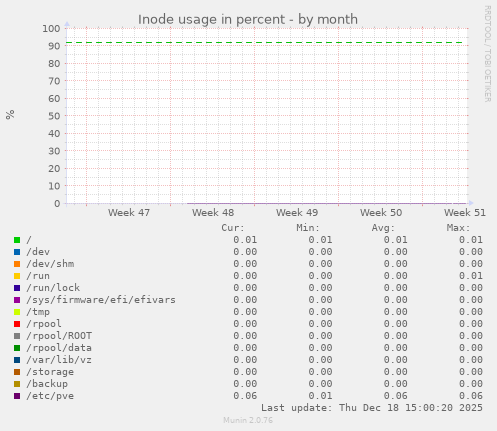Click the green swatch for /

(17, 240)
